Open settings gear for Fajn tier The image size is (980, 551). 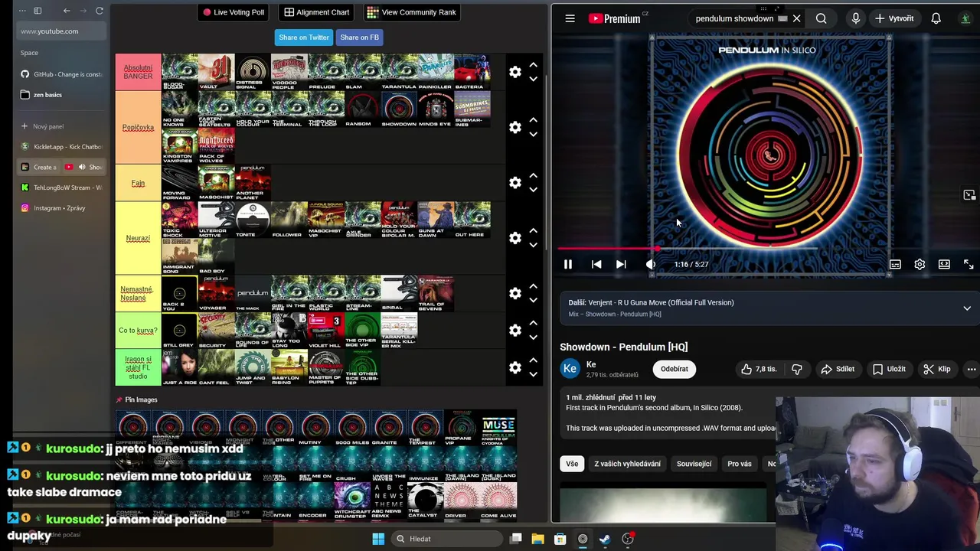515,183
